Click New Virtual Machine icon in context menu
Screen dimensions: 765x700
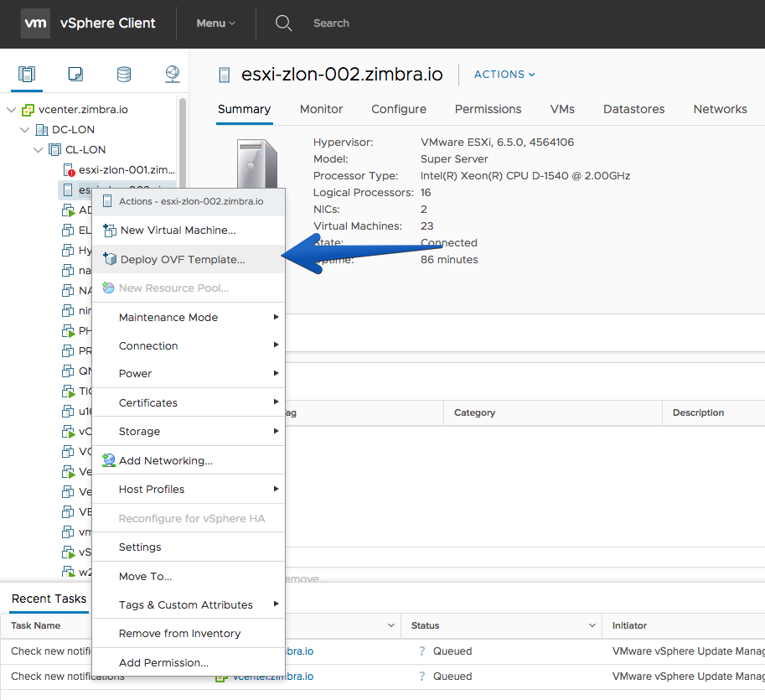click(110, 230)
